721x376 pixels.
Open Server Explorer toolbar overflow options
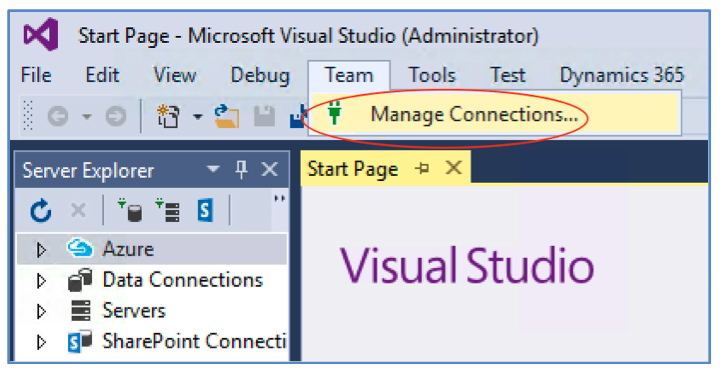280,199
